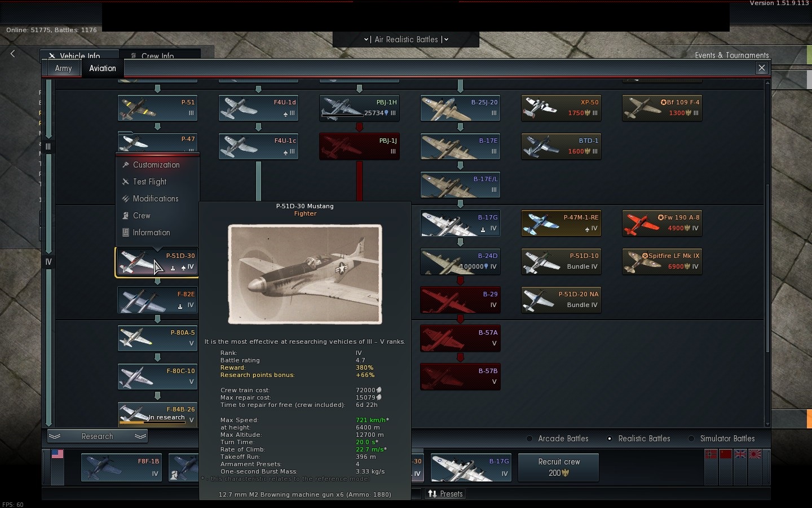Select the BTD-1 premium aircraft card

point(561,146)
